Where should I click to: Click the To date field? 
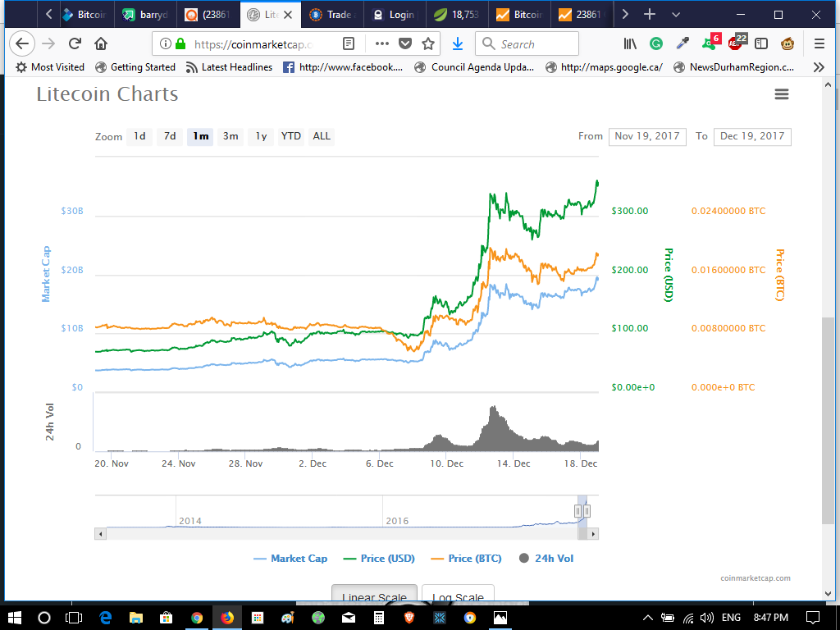pos(752,137)
